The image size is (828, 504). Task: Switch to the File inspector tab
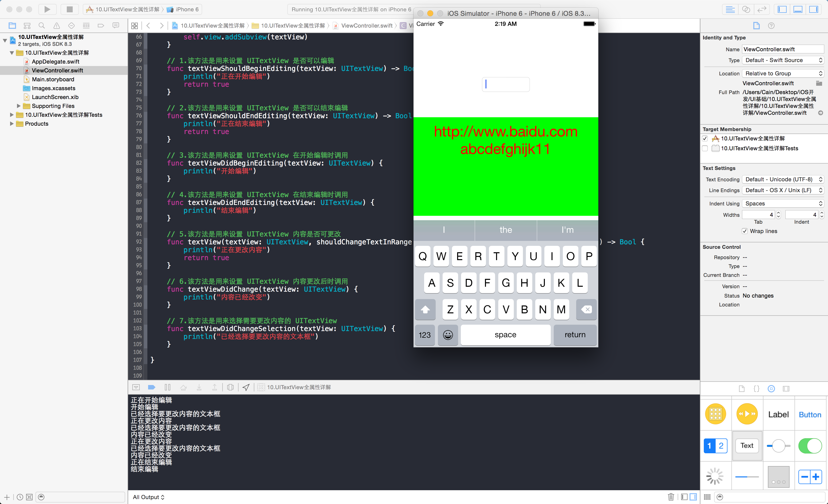click(756, 26)
